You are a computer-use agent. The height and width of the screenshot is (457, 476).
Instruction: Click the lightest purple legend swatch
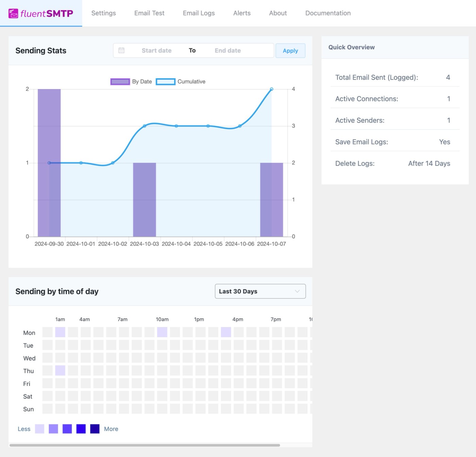39,429
